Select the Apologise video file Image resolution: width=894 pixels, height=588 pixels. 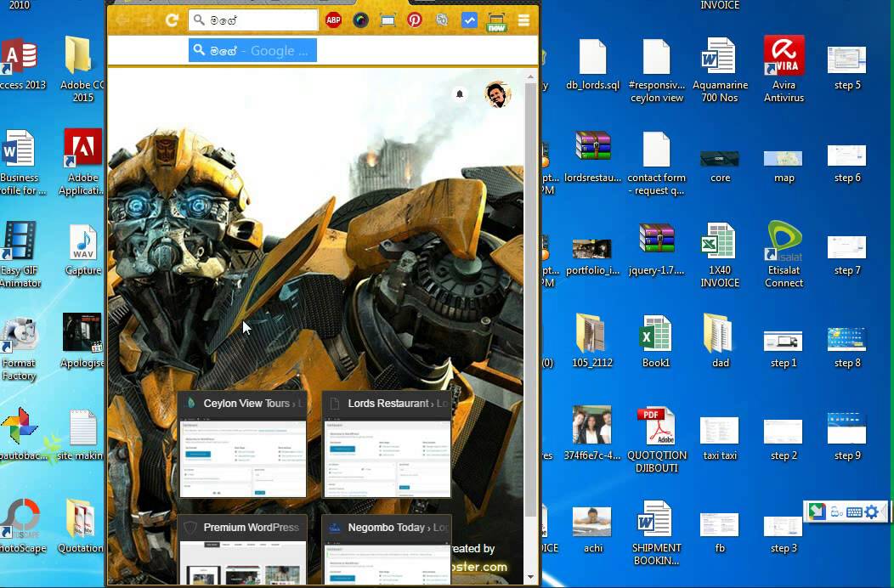click(x=82, y=341)
